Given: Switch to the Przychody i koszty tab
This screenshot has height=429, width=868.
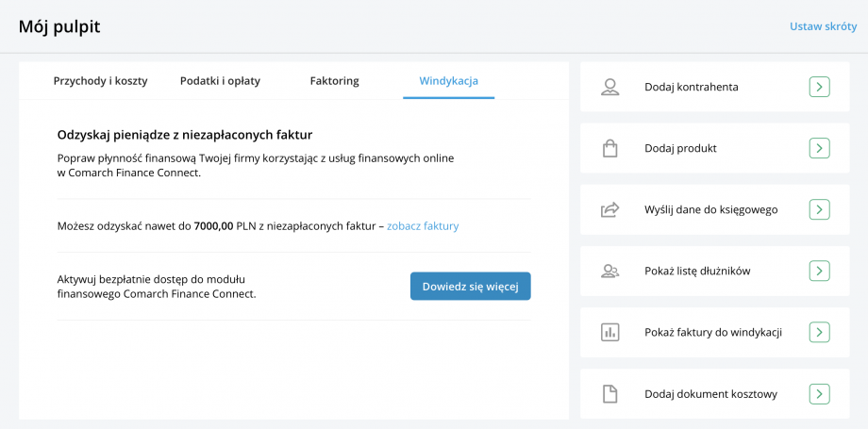Looking at the screenshot, I should tap(100, 81).
